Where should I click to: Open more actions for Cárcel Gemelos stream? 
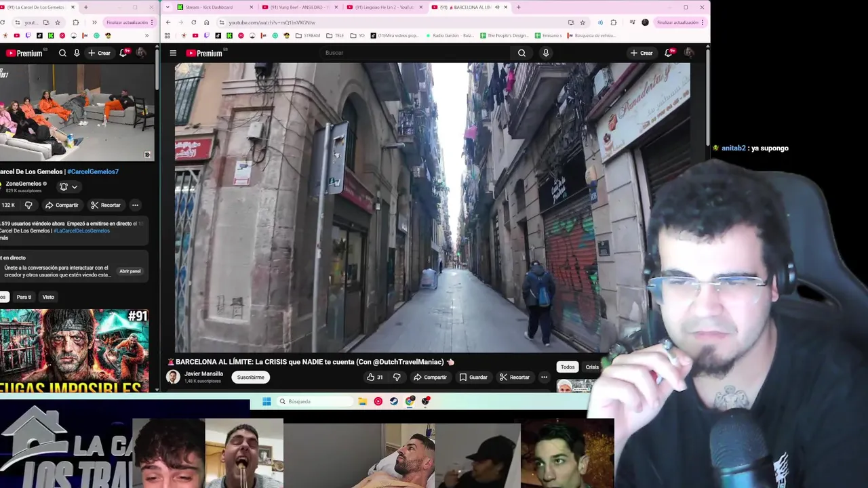tap(135, 205)
